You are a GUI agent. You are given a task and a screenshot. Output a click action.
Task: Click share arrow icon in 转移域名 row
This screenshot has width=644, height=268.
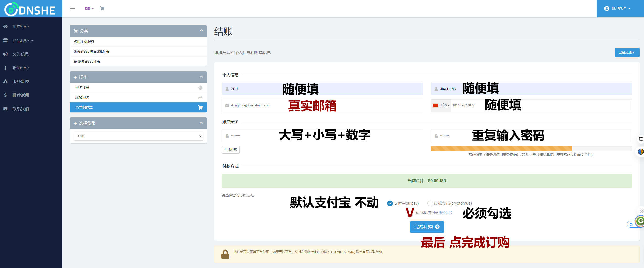200,98
